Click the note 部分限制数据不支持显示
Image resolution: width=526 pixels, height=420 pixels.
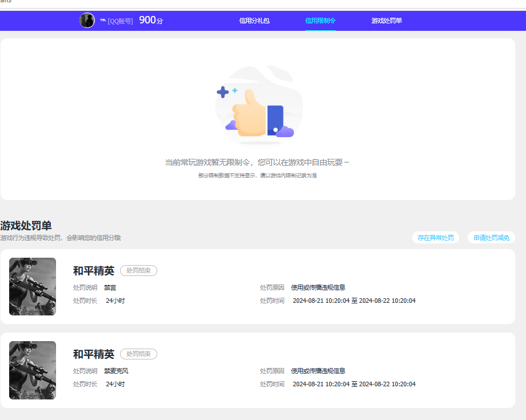pos(227,175)
